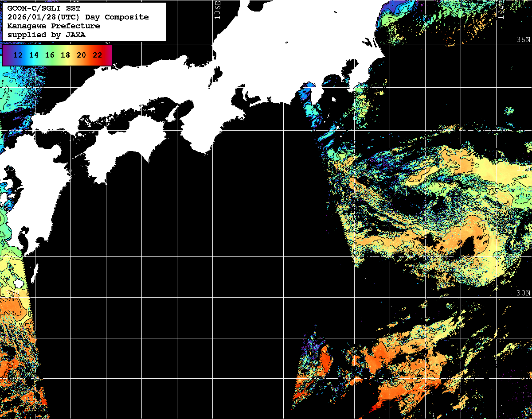Screen dimensions: 532x419
Task: Click the 'supplied by JAXA' credit text
Action: tap(47, 35)
